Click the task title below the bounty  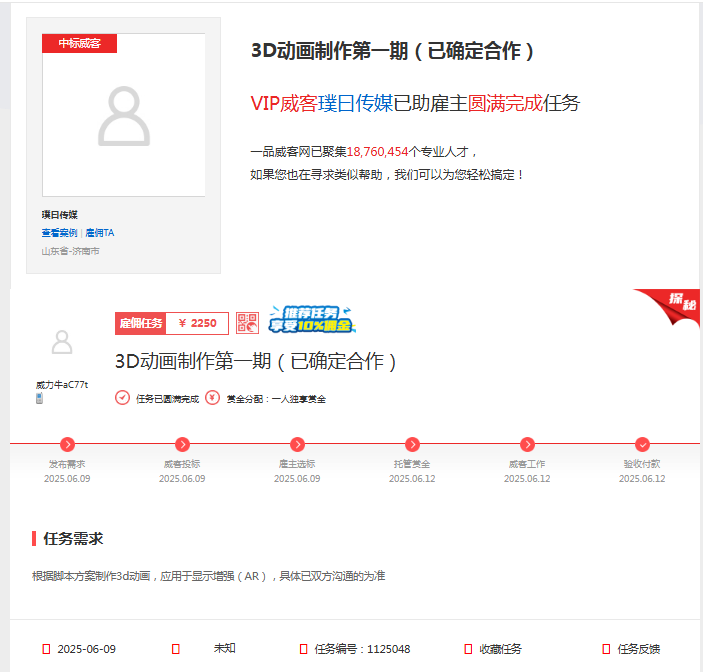(x=256, y=361)
